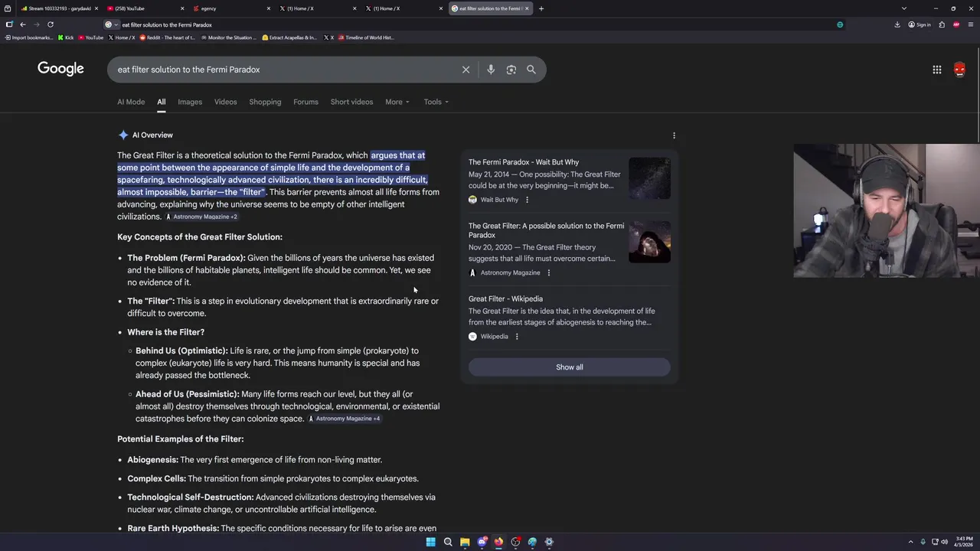Open Monitor the Situation bookmark
The height and width of the screenshot is (551, 980).
pyautogui.click(x=228, y=37)
